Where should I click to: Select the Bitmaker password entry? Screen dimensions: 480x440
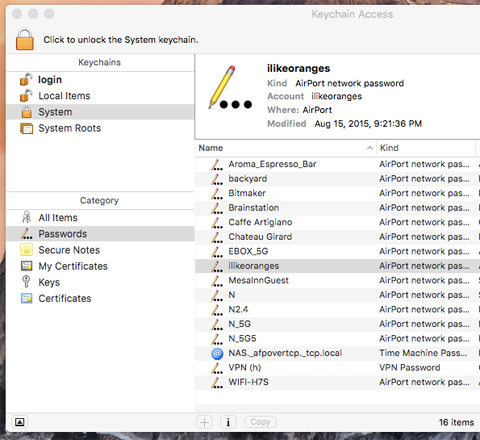[337, 193]
